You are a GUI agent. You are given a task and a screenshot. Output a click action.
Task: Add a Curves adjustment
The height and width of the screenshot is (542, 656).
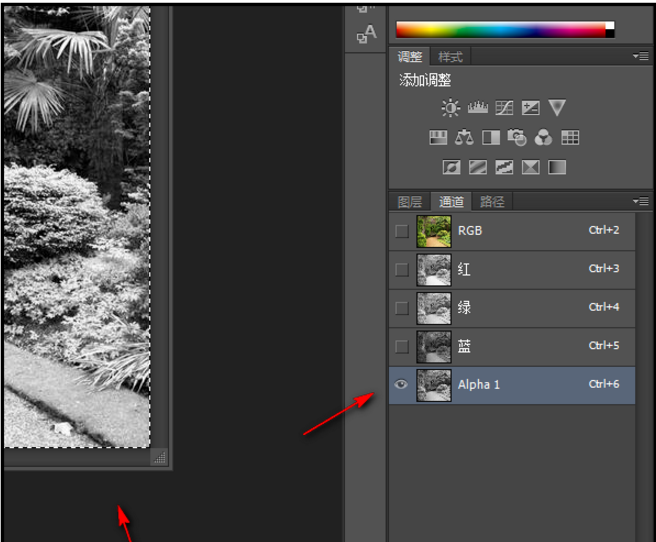click(504, 108)
